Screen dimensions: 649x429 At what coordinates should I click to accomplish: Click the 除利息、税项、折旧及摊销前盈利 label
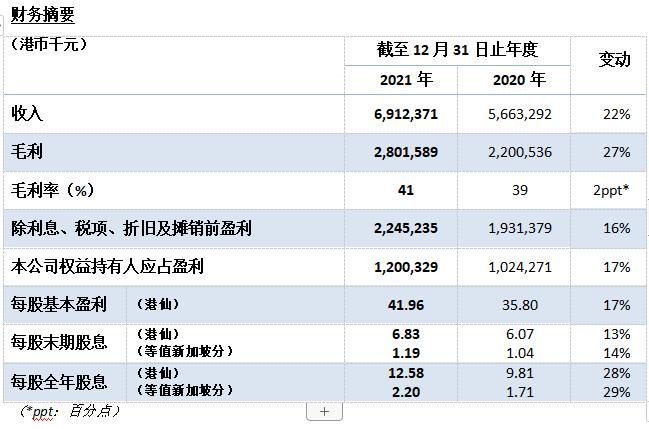(x=130, y=229)
